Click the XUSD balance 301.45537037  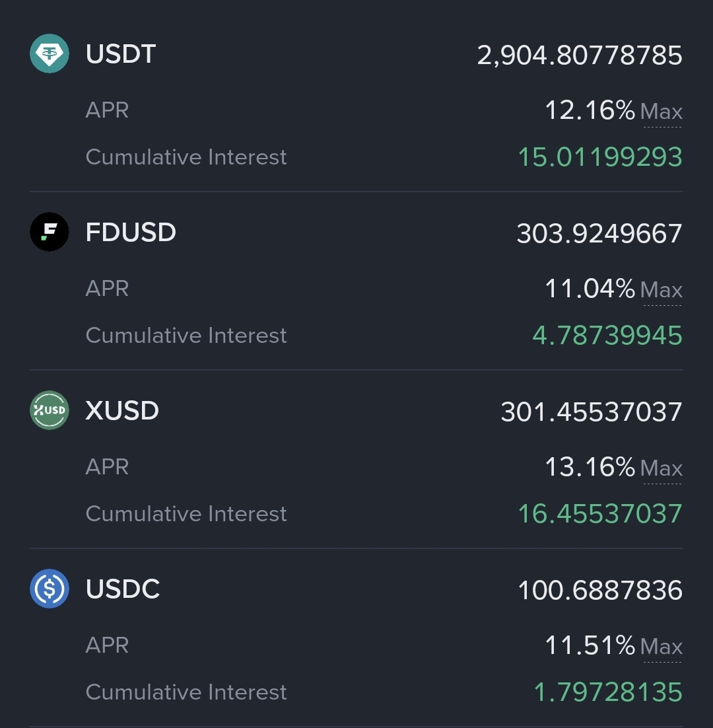(592, 412)
